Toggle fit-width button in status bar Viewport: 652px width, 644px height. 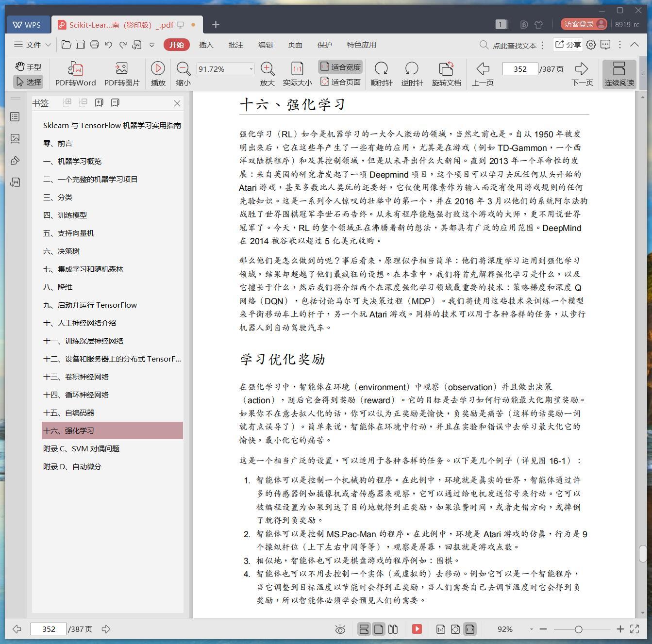click(469, 629)
